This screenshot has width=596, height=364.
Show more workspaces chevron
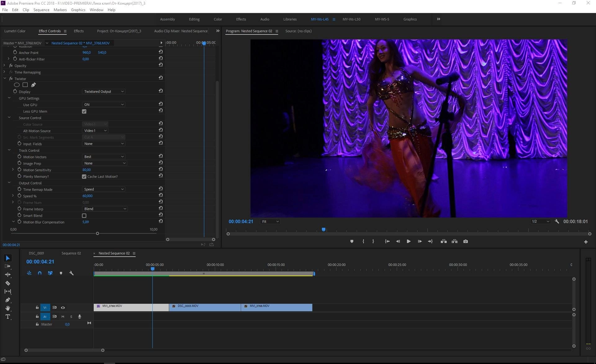[x=438, y=19]
